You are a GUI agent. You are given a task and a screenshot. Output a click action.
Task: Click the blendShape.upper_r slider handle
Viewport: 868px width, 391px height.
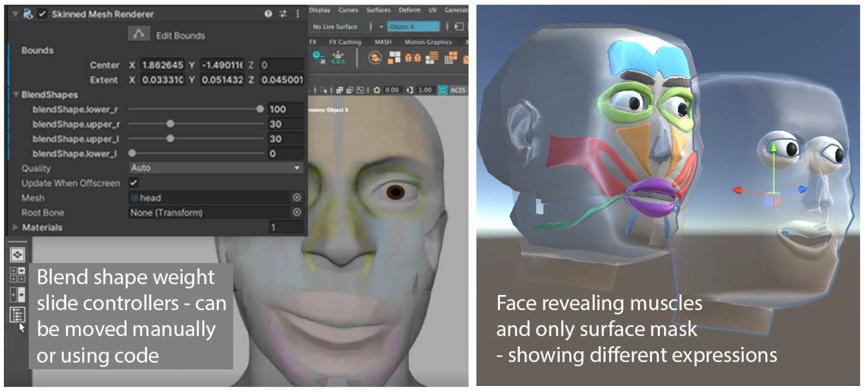(x=170, y=124)
